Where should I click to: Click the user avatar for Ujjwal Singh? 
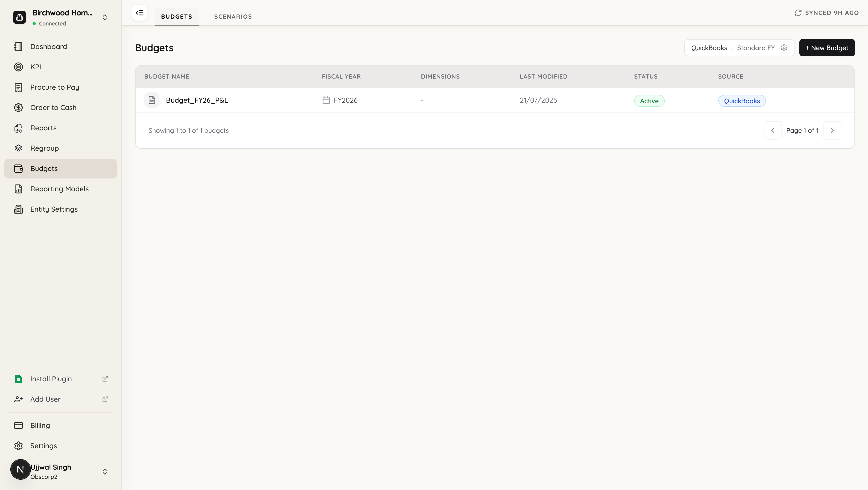click(20, 469)
